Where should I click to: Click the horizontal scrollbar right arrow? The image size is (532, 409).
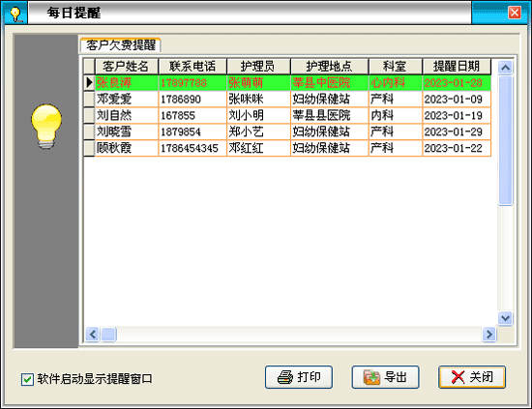[x=488, y=335]
